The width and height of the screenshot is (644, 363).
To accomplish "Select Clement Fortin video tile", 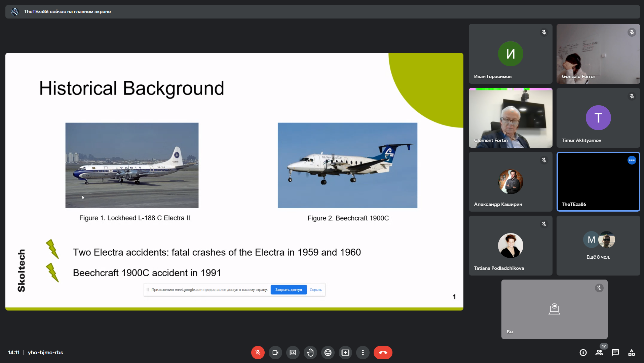I will pyautogui.click(x=510, y=118).
